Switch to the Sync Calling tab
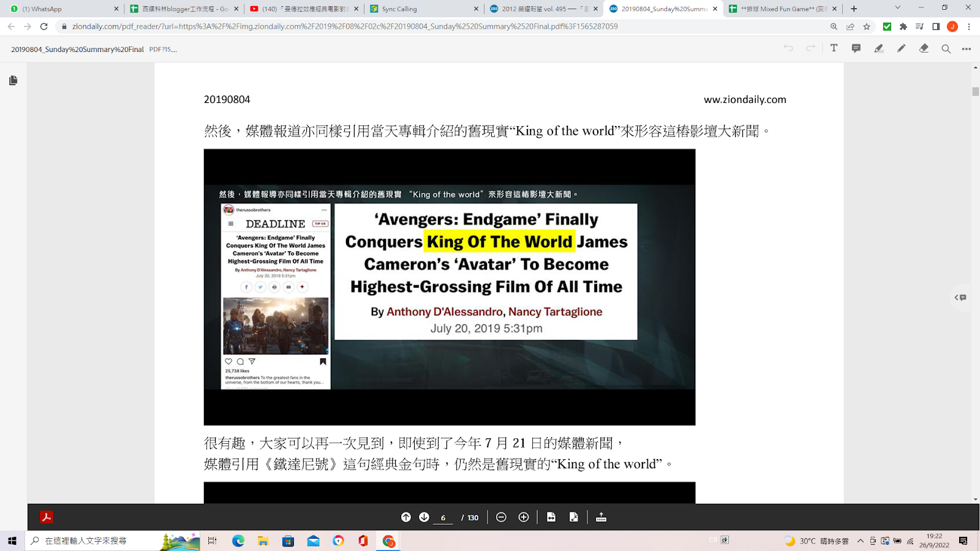Image resolution: width=980 pixels, height=551 pixels. [423, 9]
